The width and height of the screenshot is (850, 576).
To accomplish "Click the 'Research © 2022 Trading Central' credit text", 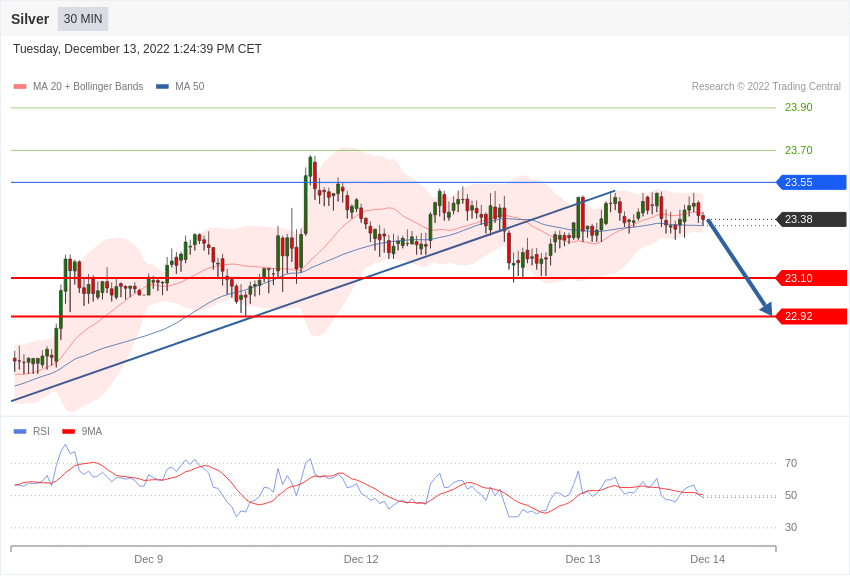I will click(766, 87).
